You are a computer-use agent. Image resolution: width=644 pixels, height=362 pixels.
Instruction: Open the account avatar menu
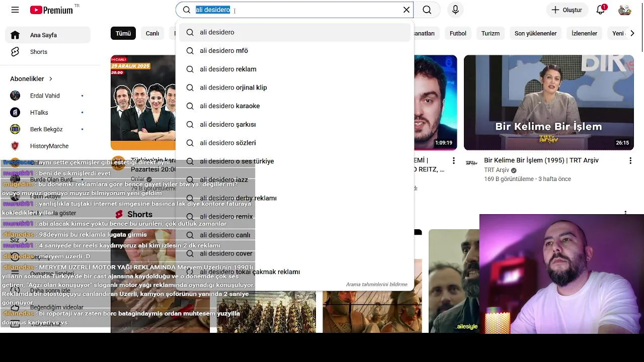tap(624, 10)
